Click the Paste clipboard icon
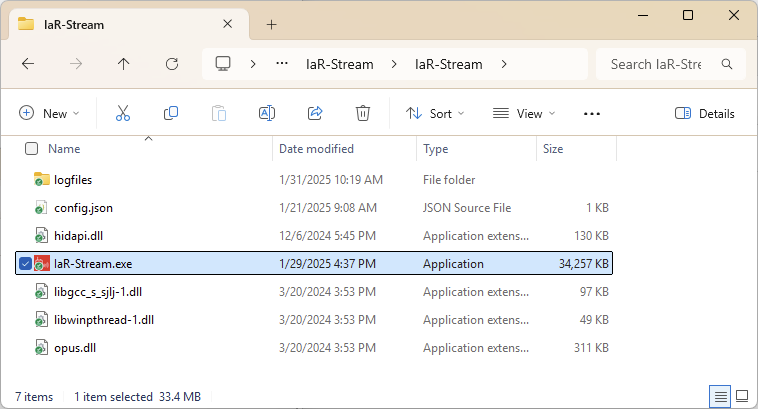Image resolution: width=758 pixels, height=409 pixels. click(219, 114)
